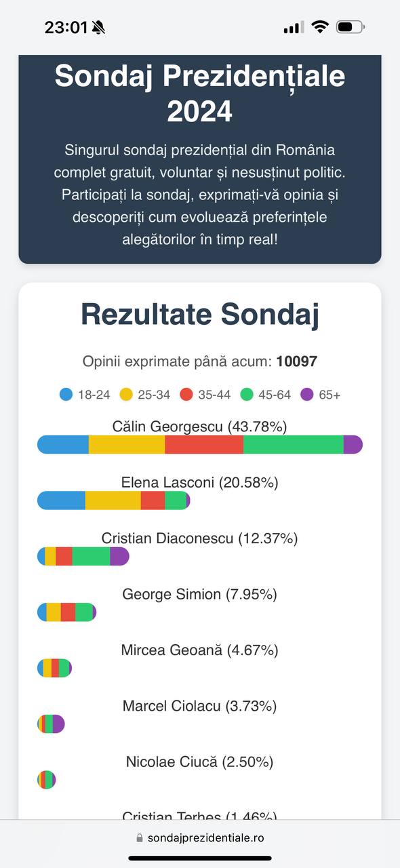The width and height of the screenshot is (400, 868).
Task: Tap Călin Georgescu's red 35-44 bar segment
Action: pyautogui.click(x=204, y=444)
